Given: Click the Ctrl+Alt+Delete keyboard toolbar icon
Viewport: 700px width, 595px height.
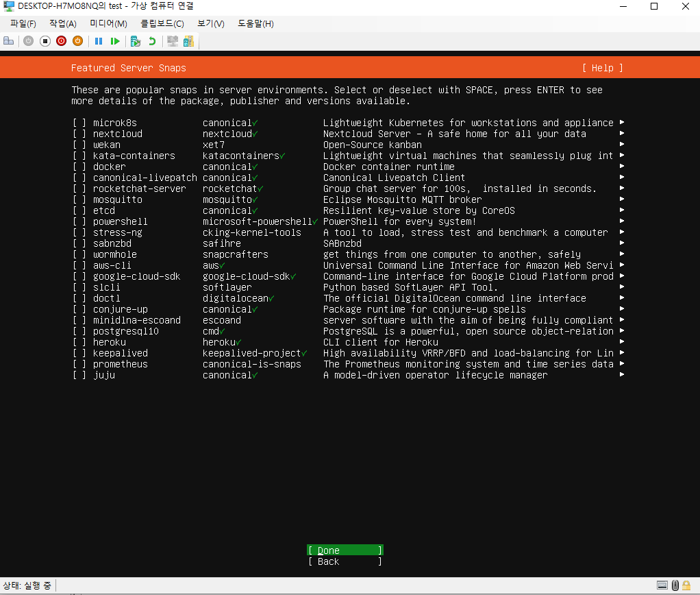Looking at the screenshot, I should pos(8,41).
